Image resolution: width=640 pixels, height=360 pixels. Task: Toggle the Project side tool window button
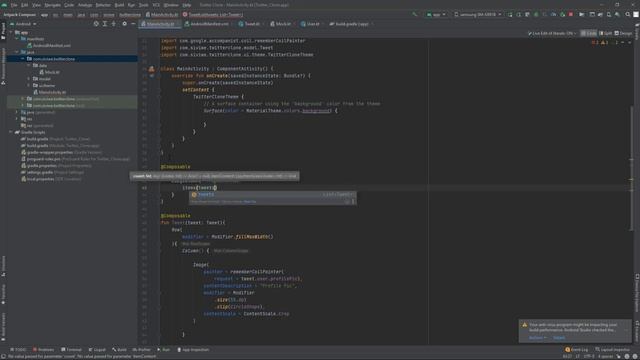(3, 31)
